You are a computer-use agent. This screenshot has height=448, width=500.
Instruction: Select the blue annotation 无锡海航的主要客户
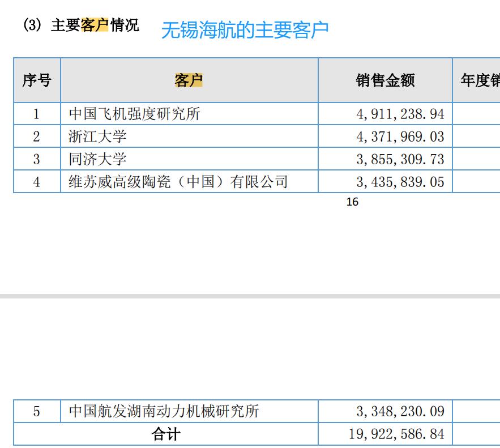[x=247, y=27]
